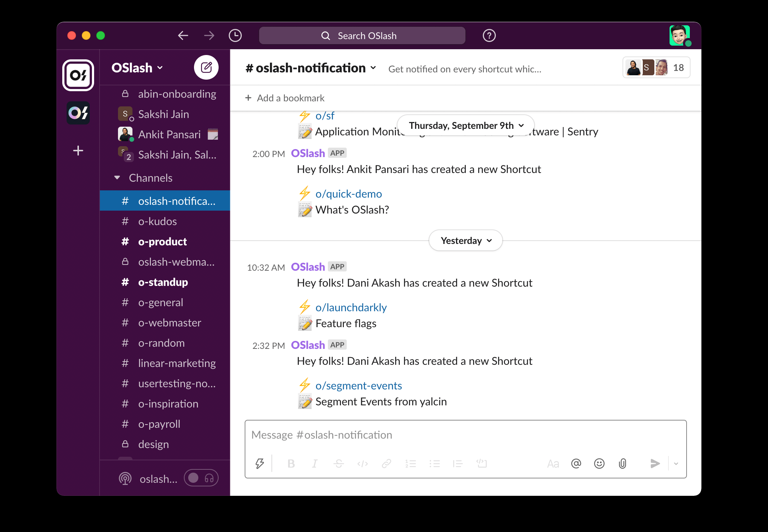Open the Thursday, September 9th date picker
The height and width of the screenshot is (532, 768).
pyautogui.click(x=466, y=125)
